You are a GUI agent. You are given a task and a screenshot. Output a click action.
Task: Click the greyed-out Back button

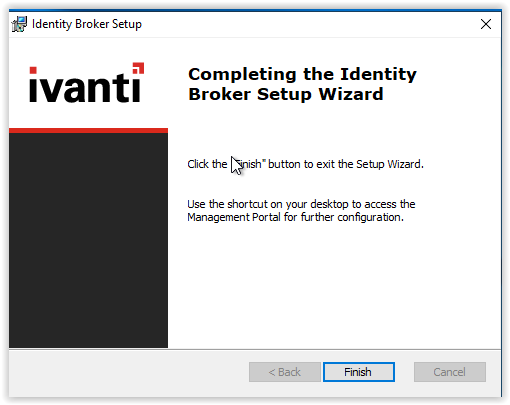pos(285,372)
